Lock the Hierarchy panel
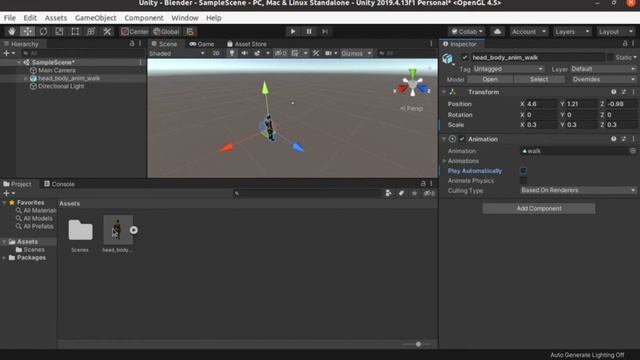The width and height of the screenshot is (640, 360). (x=132, y=43)
